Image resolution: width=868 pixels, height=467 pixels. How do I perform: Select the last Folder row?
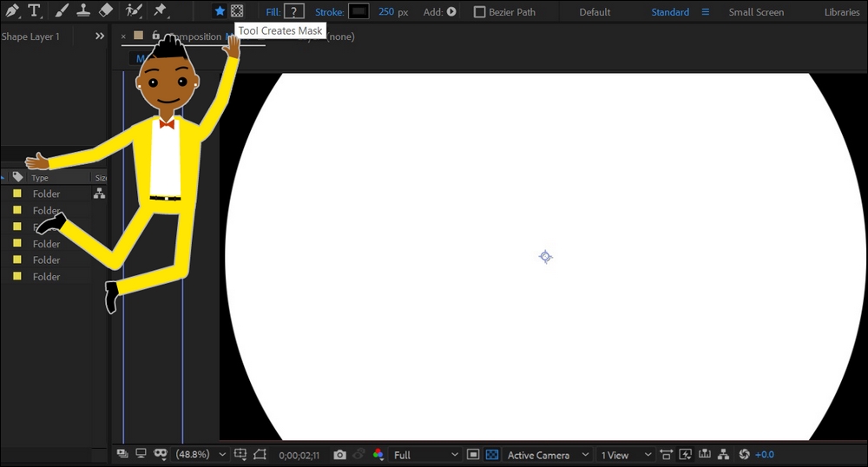point(47,276)
